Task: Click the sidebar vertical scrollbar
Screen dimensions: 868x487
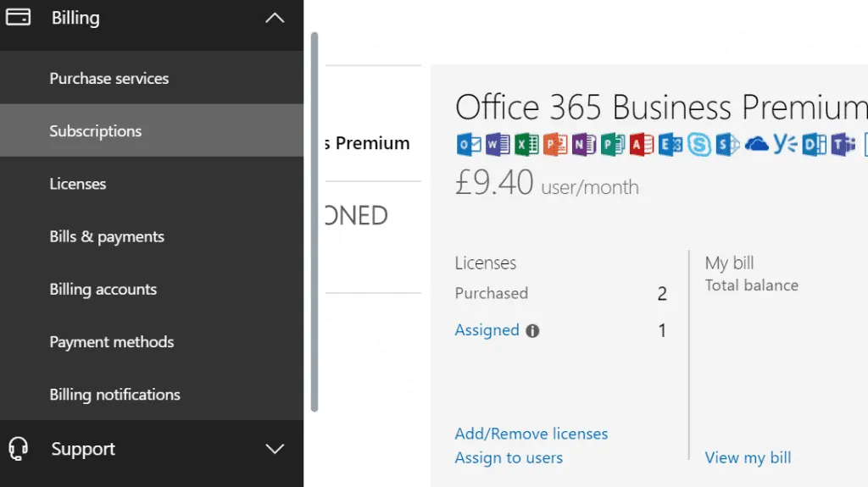Action: 314,221
